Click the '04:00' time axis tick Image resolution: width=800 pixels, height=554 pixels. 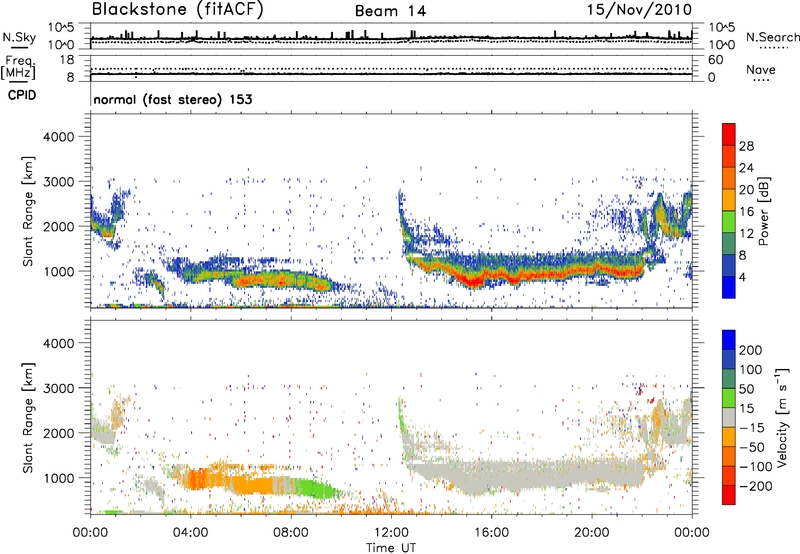tap(190, 533)
